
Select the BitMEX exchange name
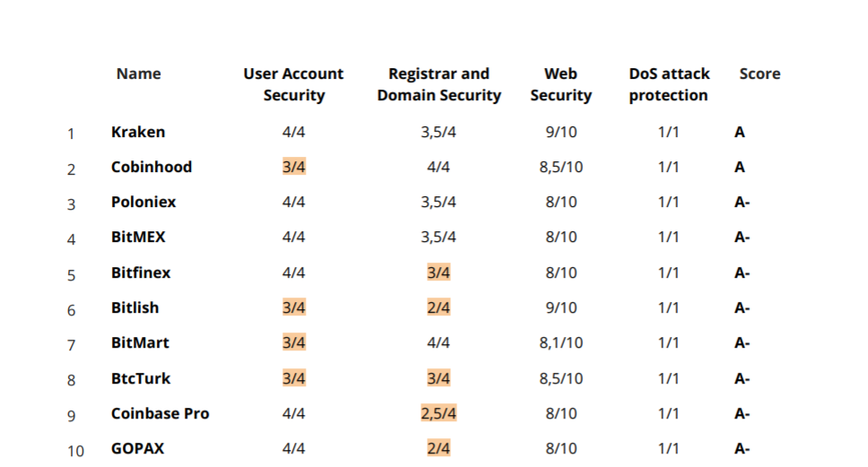(x=138, y=237)
